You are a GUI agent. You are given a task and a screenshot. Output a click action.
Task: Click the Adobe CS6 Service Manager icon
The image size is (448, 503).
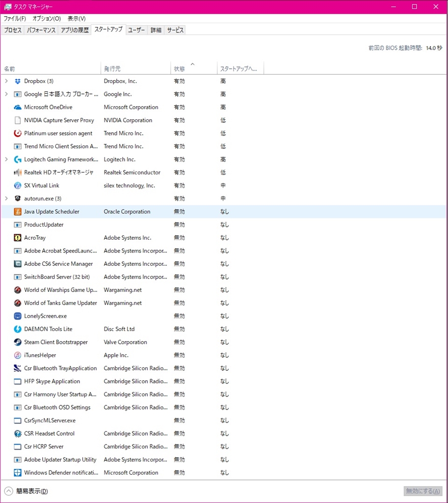pyautogui.click(x=18, y=264)
